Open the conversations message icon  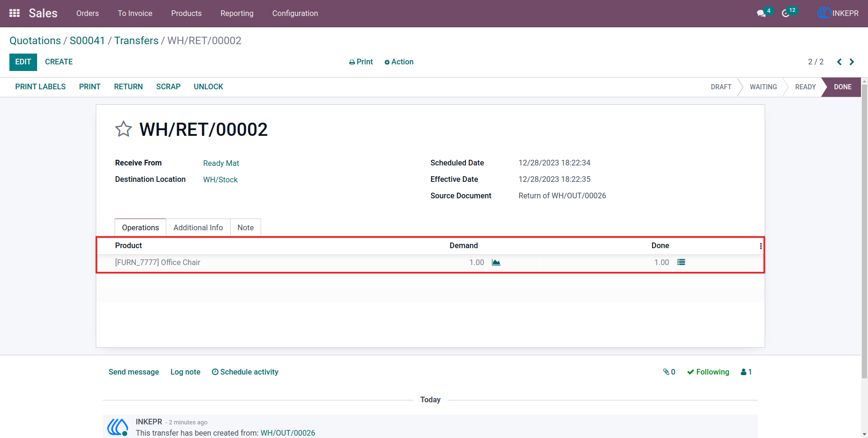[761, 14]
